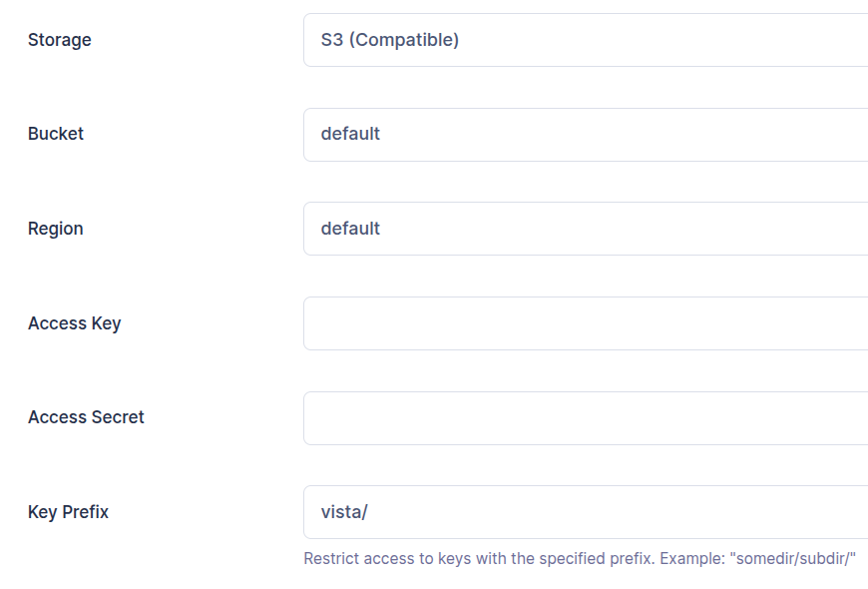Select the Bucket label
Screen dimensions: 868x589
click(55, 134)
